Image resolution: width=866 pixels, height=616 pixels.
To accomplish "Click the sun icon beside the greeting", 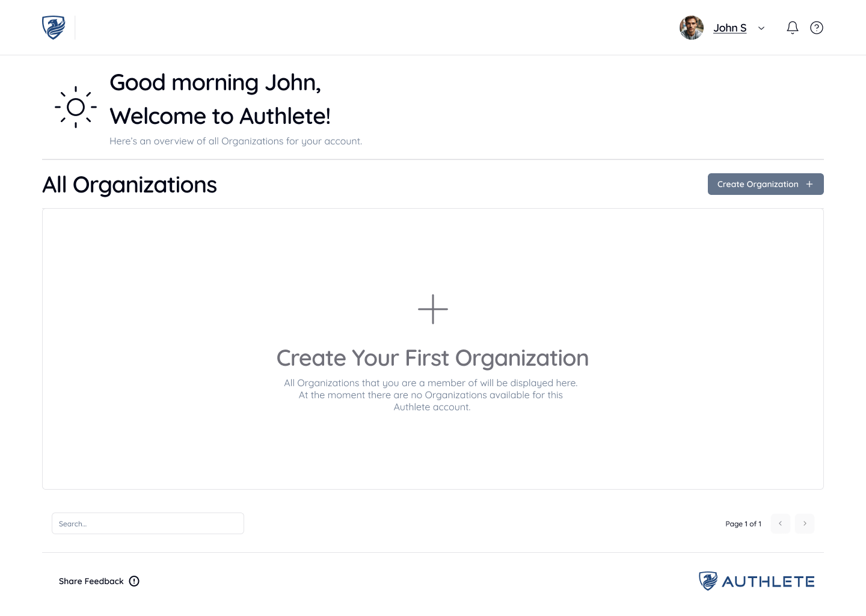I will coord(76,107).
